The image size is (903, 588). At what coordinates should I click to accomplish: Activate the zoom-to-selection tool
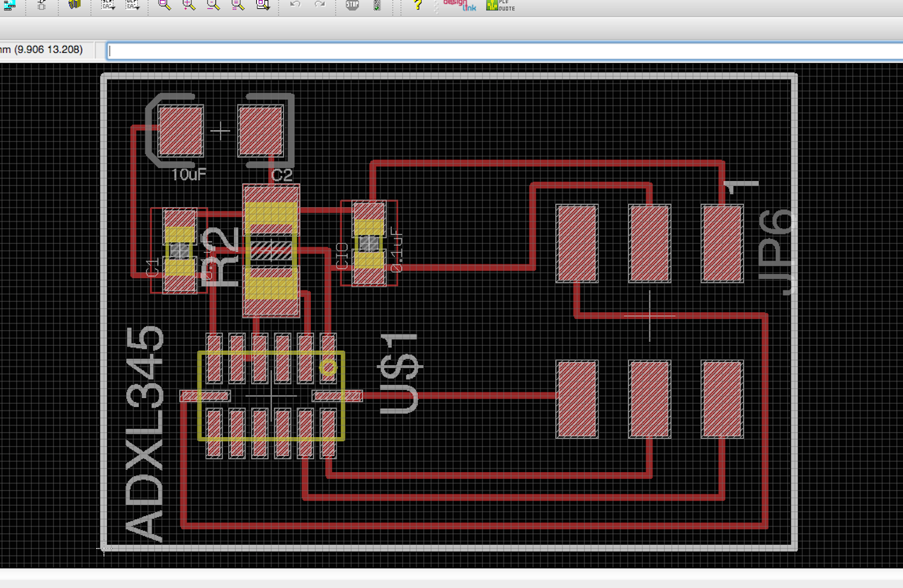tap(263, 5)
